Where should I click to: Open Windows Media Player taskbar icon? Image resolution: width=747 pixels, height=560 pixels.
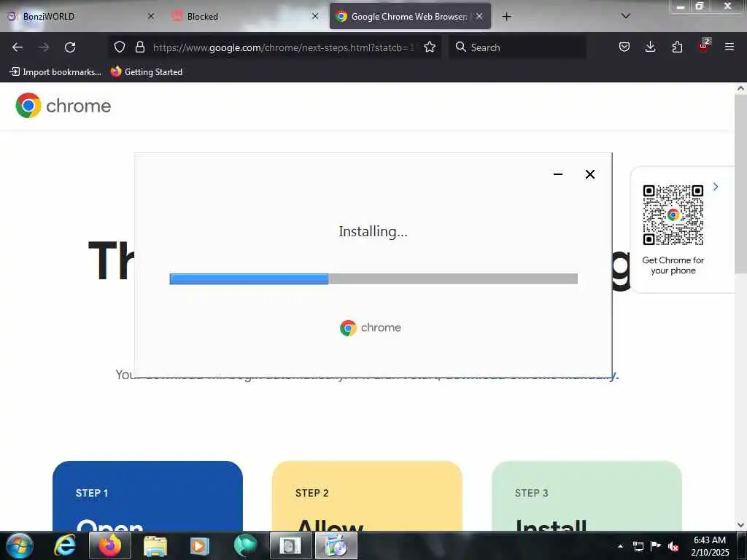[200, 545]
